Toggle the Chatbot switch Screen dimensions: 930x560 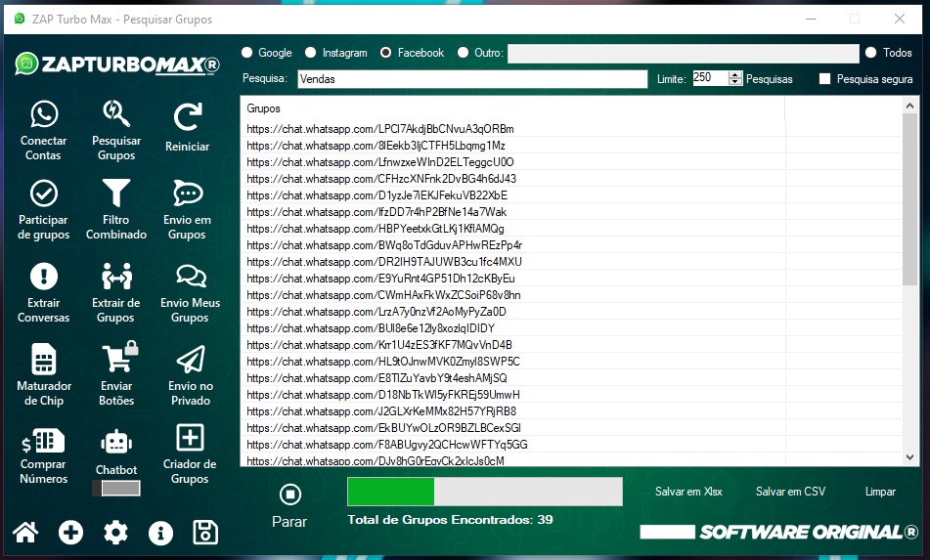[x=115, y=488]
